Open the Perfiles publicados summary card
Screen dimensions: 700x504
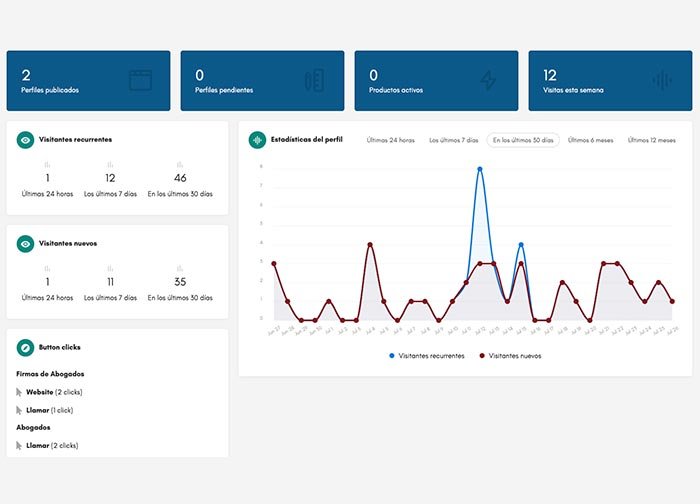point(88,81)
